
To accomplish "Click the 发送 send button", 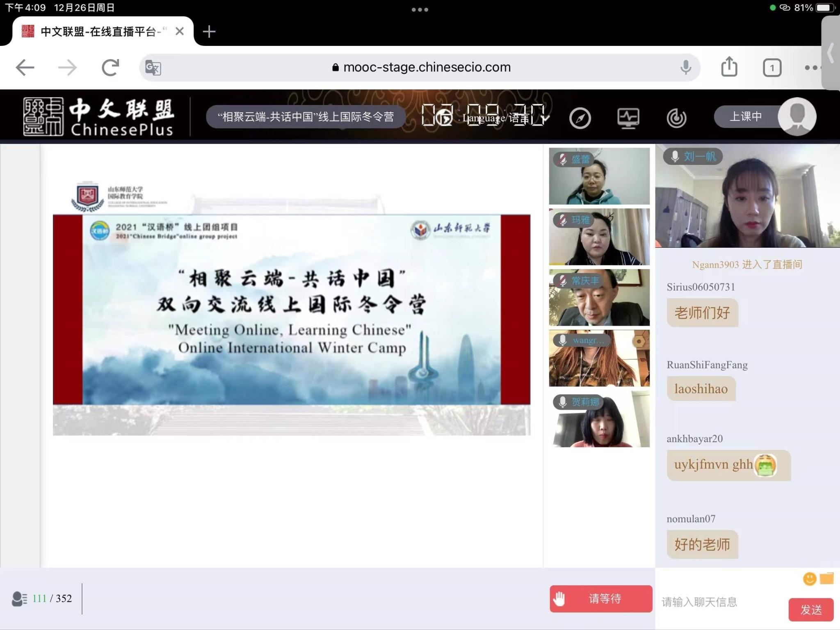I will (810, 610).
